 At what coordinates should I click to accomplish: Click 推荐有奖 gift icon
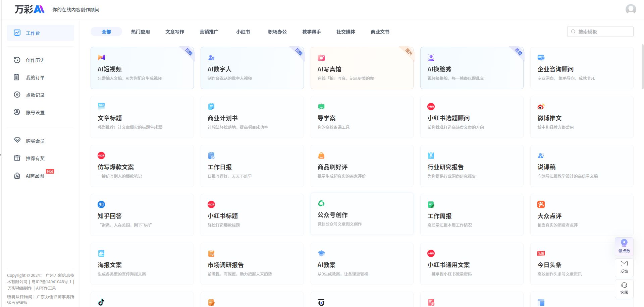17,158
